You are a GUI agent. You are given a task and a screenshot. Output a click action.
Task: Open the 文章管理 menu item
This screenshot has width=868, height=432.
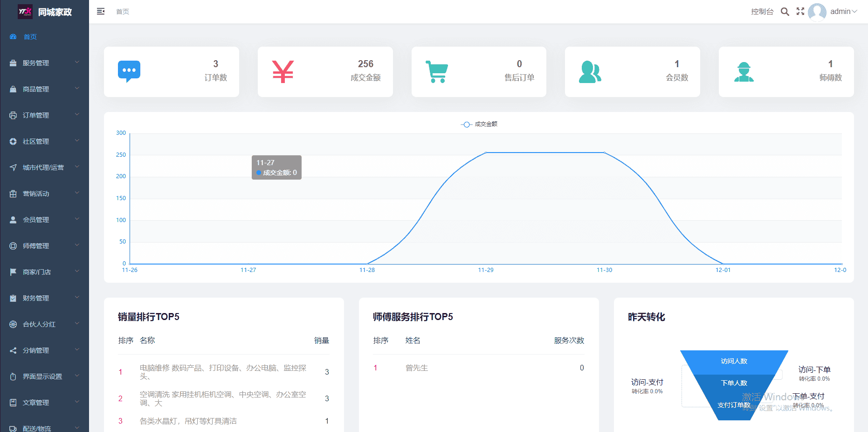tap(44, 403)
